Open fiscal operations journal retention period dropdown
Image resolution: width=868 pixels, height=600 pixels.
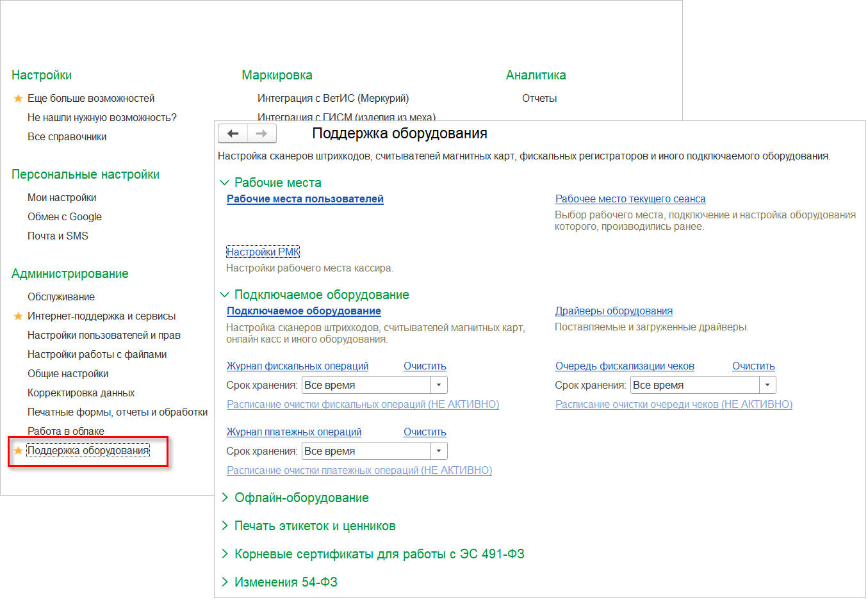pos(439,385)
